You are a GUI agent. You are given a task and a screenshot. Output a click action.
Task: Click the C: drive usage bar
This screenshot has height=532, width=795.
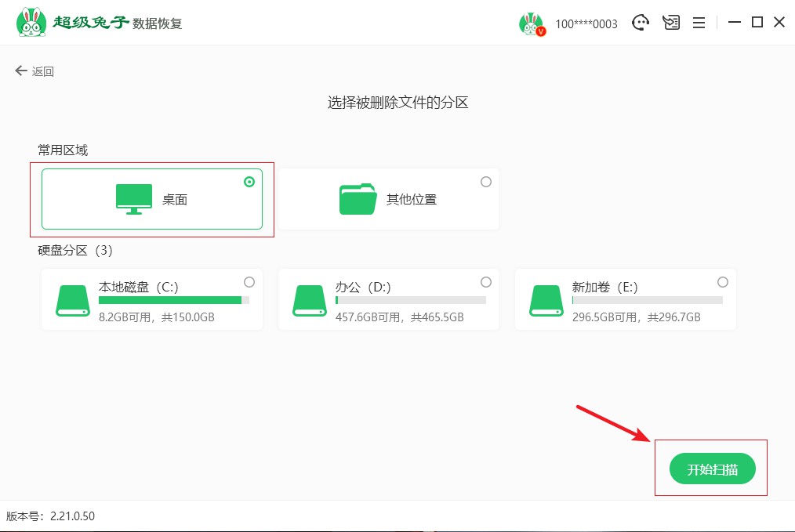(x=173, y=300)
